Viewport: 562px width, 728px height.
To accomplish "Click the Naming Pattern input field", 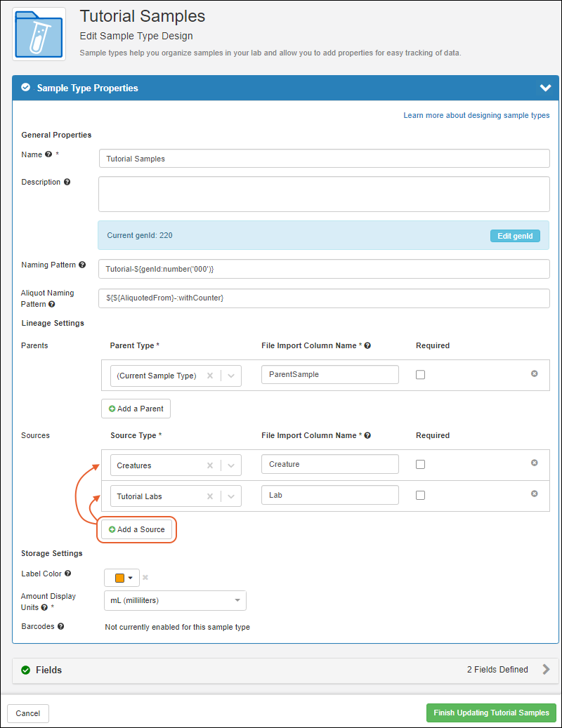I will pyautogui.click(x=324, y=269).
